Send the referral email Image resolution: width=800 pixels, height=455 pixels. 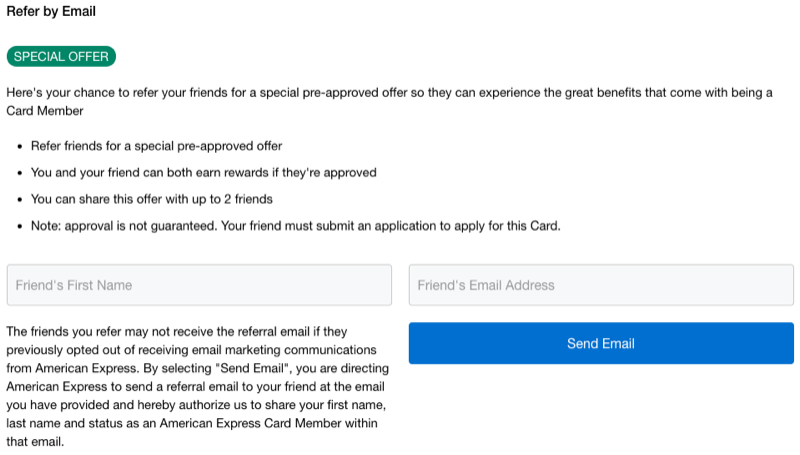click(601, 343)
